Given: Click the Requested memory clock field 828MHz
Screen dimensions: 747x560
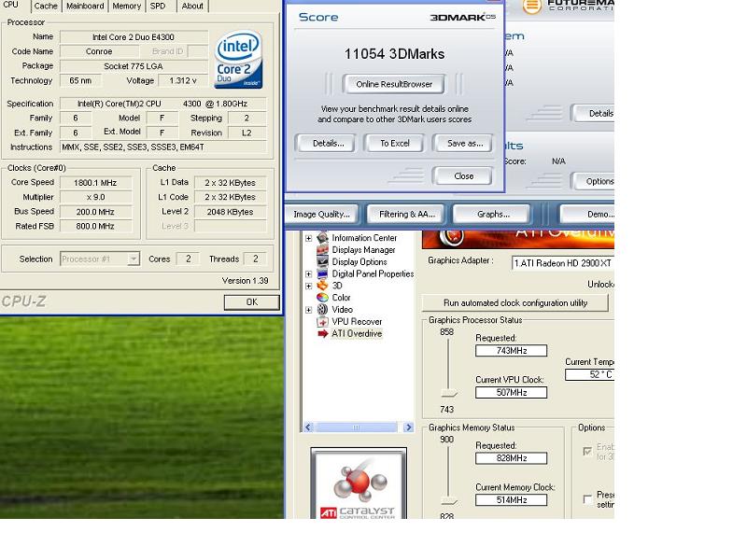Looking at the screenshot, I should 511,458.
